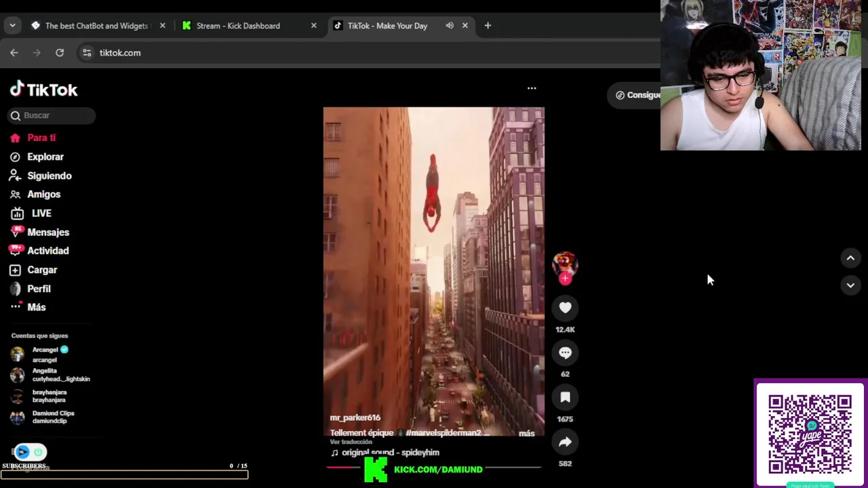Viewport: 868px width, 488px height.
Task: Follow creator with the plus badge
Action: point(565,279)
